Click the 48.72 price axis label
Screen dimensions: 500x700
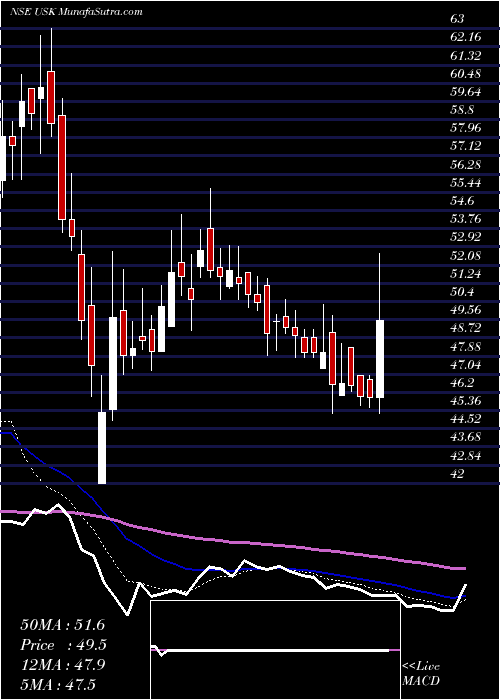coord(466,328)
